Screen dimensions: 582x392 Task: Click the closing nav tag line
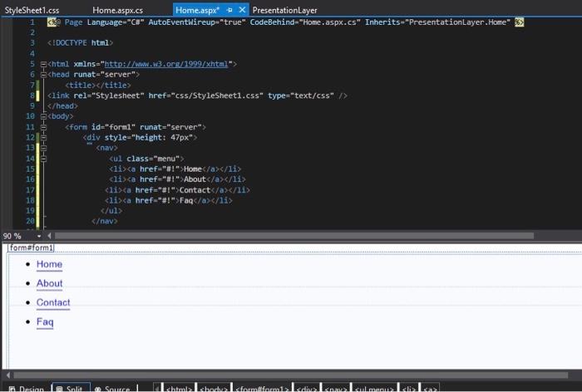104,222
